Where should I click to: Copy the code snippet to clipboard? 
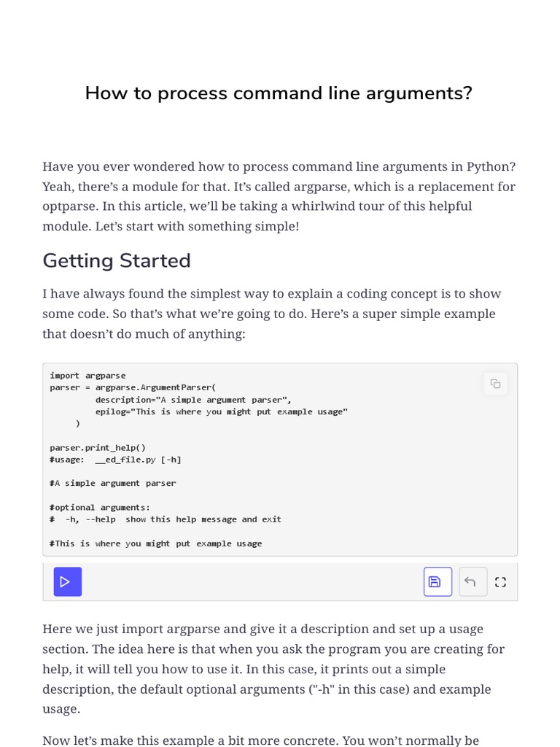coord(496,384)
